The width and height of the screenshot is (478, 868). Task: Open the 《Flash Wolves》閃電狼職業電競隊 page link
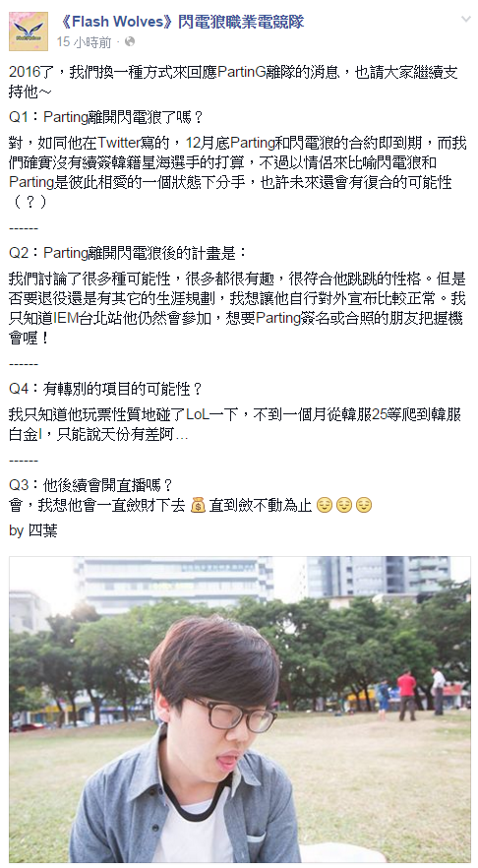[181, 22]
